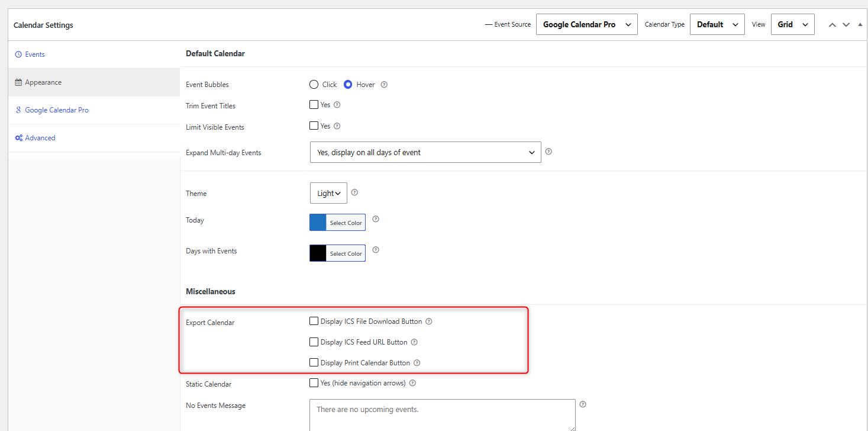Enable Static Calendar hide navigation arrows
The width and height of the screenshot is (868, 431).
[x=314, y=383]
